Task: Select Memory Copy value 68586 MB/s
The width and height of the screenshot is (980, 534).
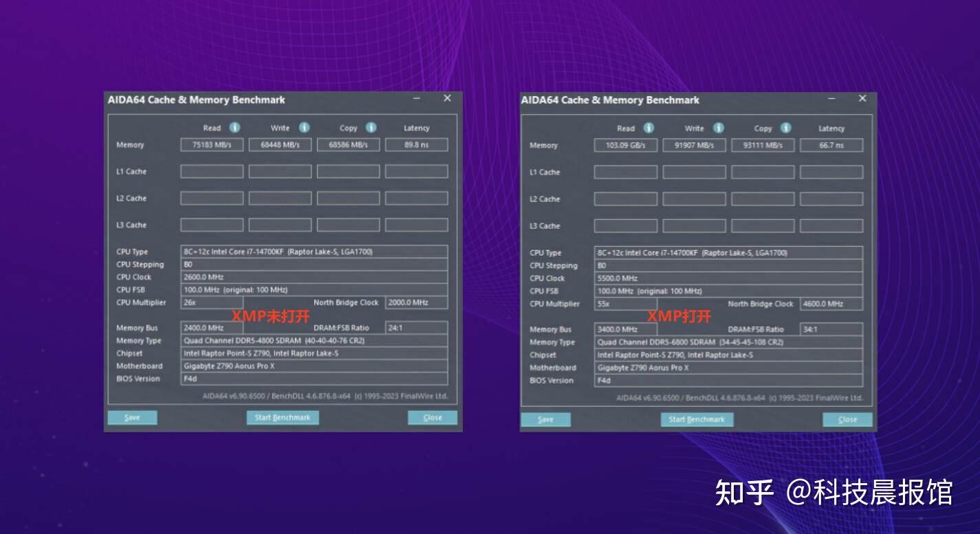Action: [x=348, y=145]
